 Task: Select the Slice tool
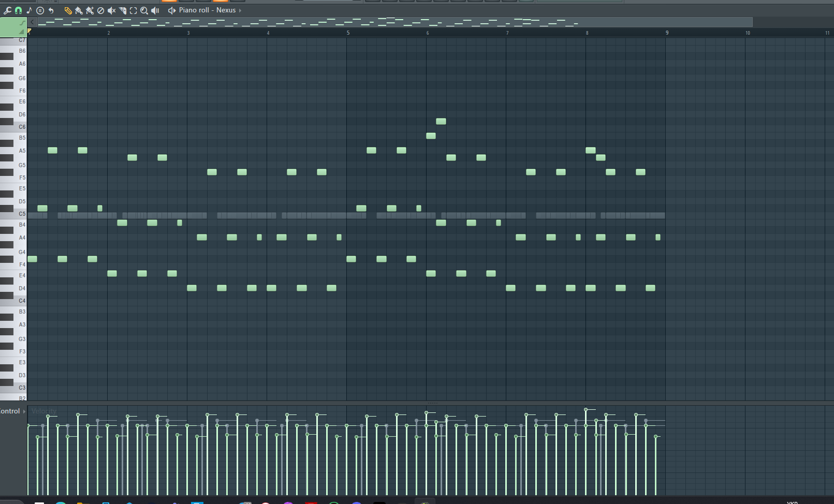(123, 10)
